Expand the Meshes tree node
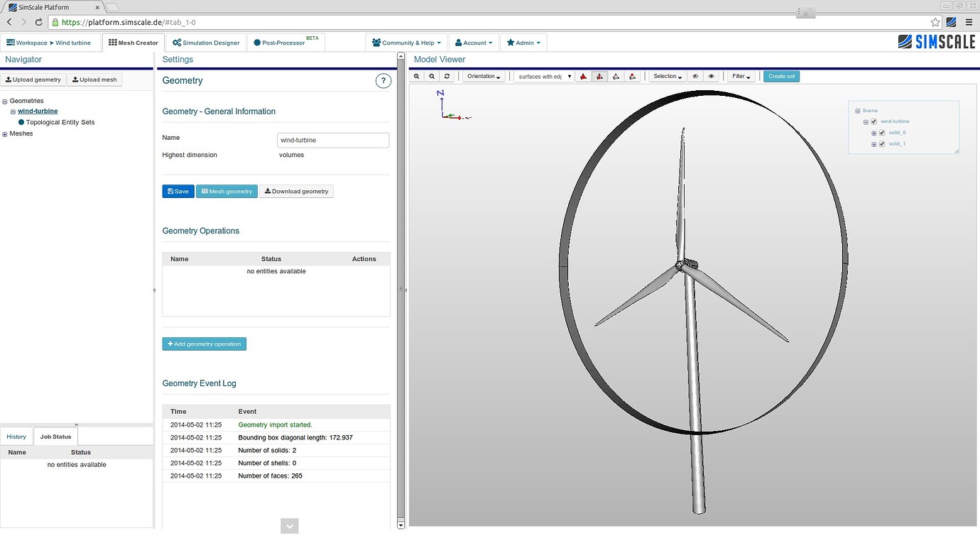This screenshot has width=980, height=538. pos(5,134)
